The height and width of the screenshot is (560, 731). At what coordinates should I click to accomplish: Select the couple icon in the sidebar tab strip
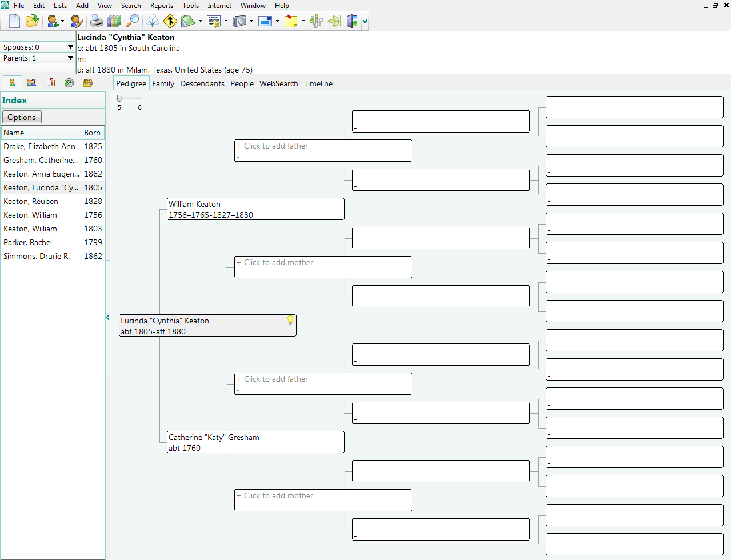pos(31,83)
